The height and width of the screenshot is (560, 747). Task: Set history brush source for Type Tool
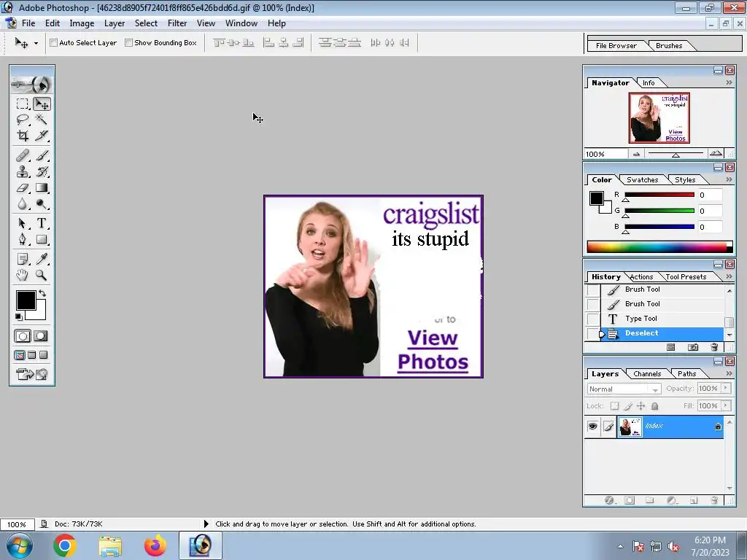pyautogui.click(x=592, y=319)
